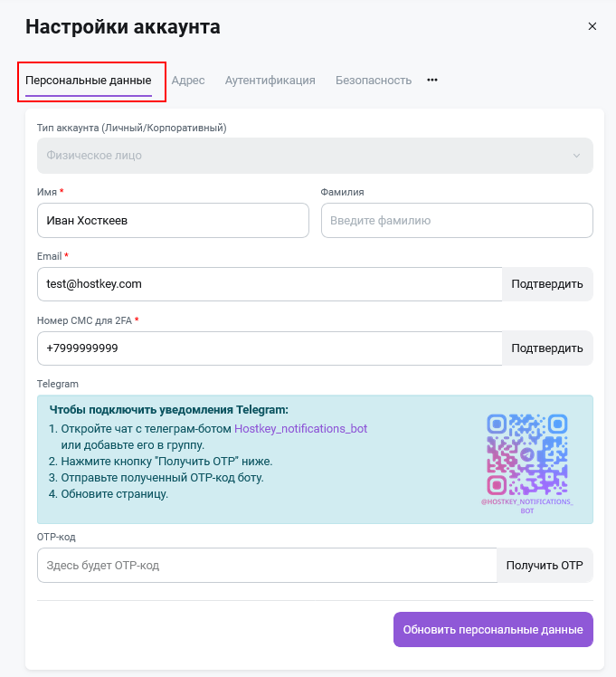Switch to the Персональные данные tab
The height and width of the screenshot is (677, 616).
coord(89,81)
